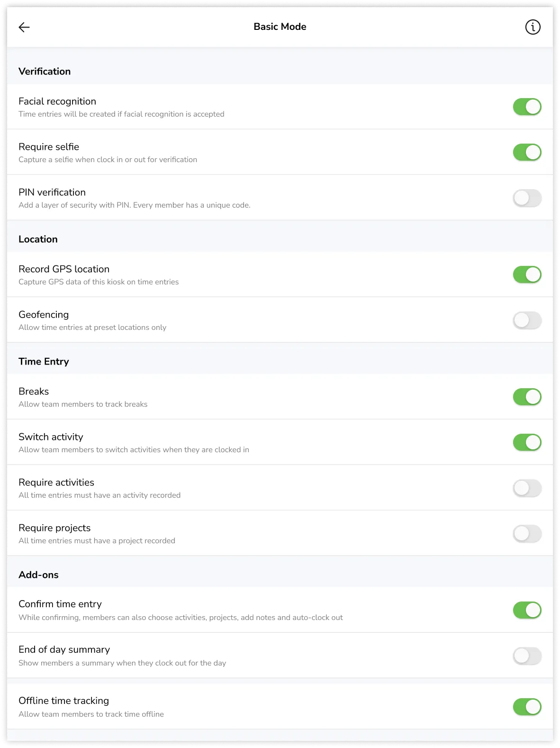Enable Require activities switch
This screenshot has width=560, height=748.
(x=527, y=488)
